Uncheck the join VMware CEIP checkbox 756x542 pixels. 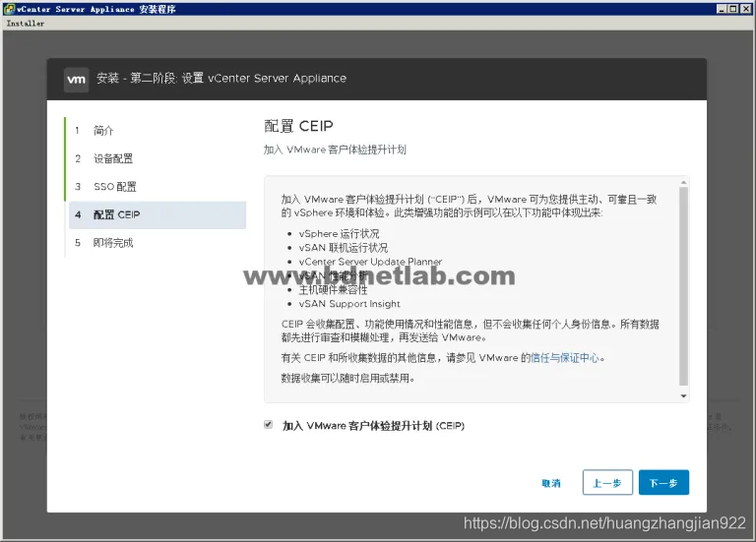point(268,424)
